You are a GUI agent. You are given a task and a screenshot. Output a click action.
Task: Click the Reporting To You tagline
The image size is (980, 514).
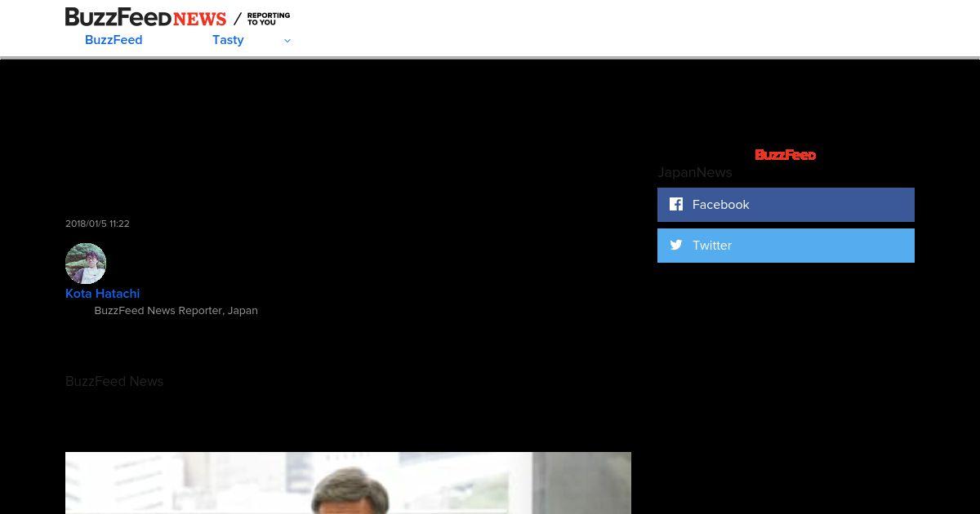tap(269, 18)
